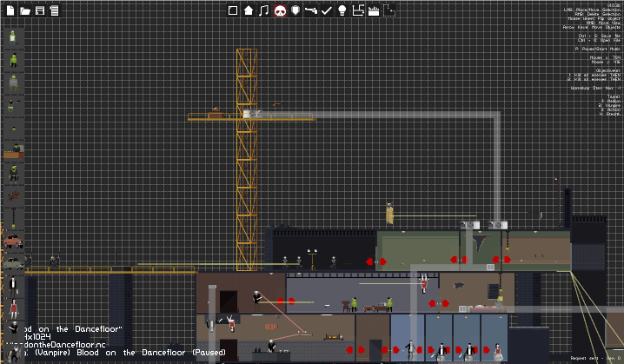624x364 pixels.
Task: Pick the black-suit vampire from palette
Action: pos(13,287)
